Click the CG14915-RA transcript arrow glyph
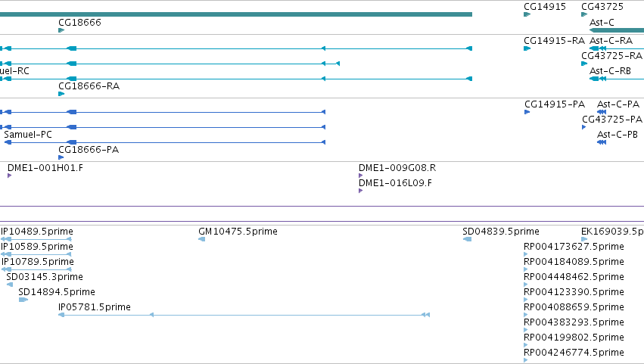Screen dimensions: 644x364 [x=527, y=48]
